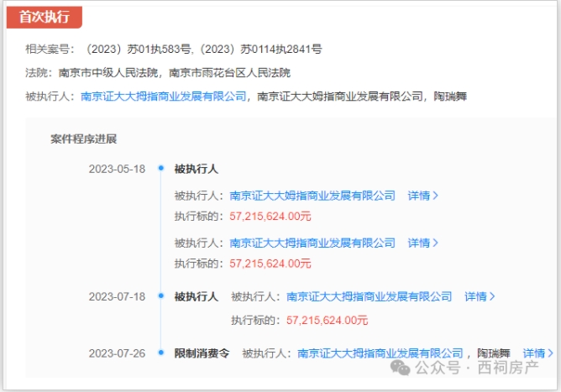Screen dimensions: 561x392
Task: Click name 陶瑞舞 in header 被执行人 line
Action: tap(450, 97)
